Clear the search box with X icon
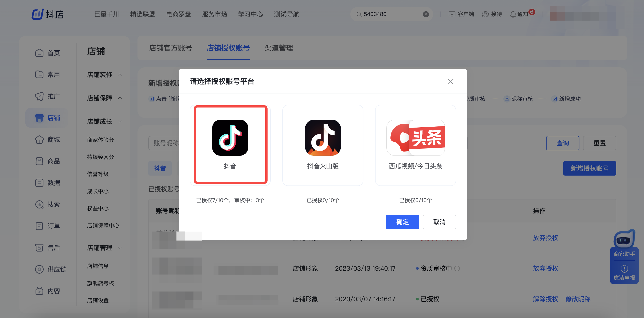The height and width of the screenshot is (318, 644). click(426, 14)
